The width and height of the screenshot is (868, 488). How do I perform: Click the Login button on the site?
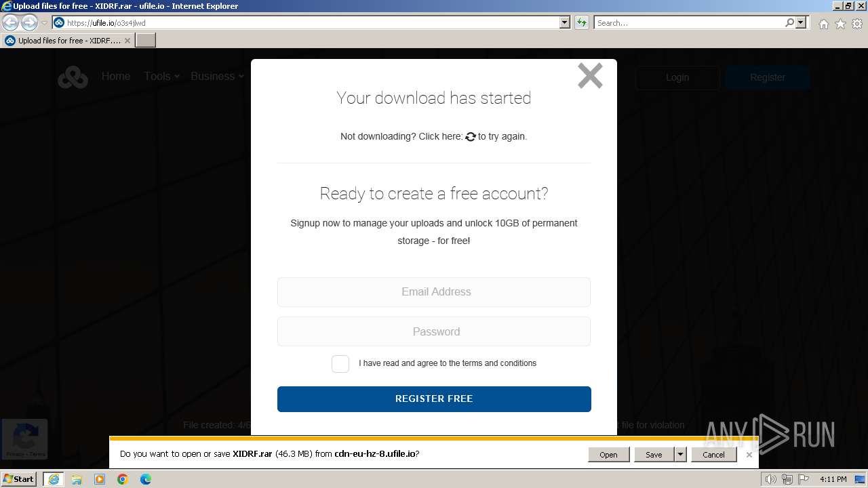pyautogui.click(x=677, y=77)
